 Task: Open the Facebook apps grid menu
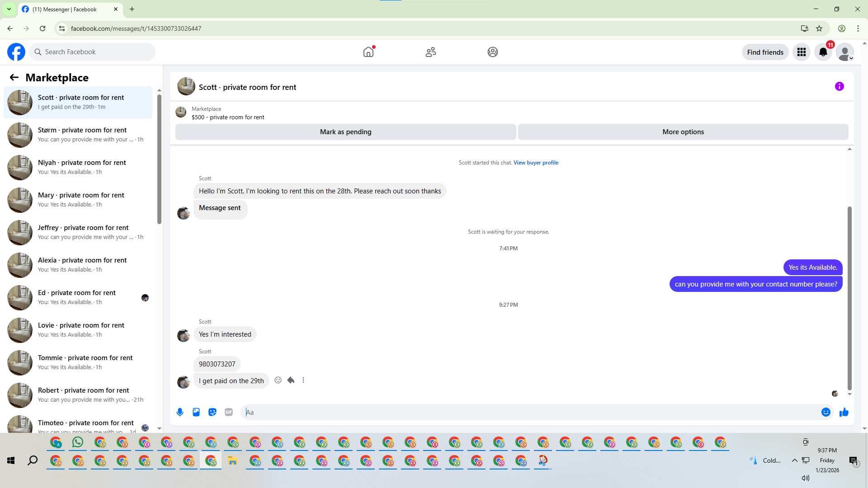tap(801, 52)
